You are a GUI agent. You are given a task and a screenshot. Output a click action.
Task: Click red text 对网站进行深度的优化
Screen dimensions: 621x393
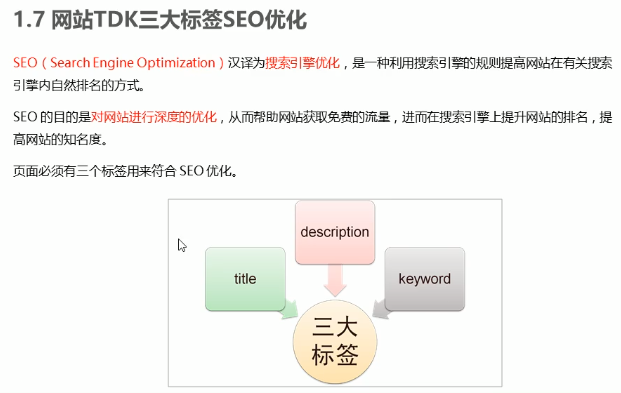click(x=154, y=117)
